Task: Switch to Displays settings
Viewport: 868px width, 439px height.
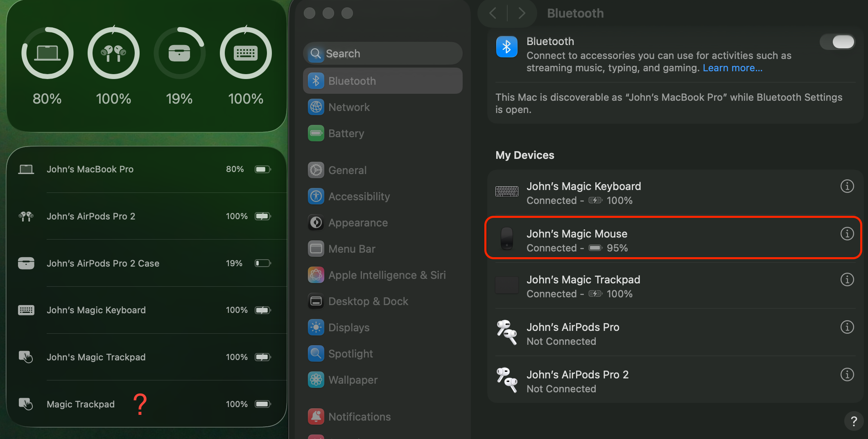Action: [383, 327]
